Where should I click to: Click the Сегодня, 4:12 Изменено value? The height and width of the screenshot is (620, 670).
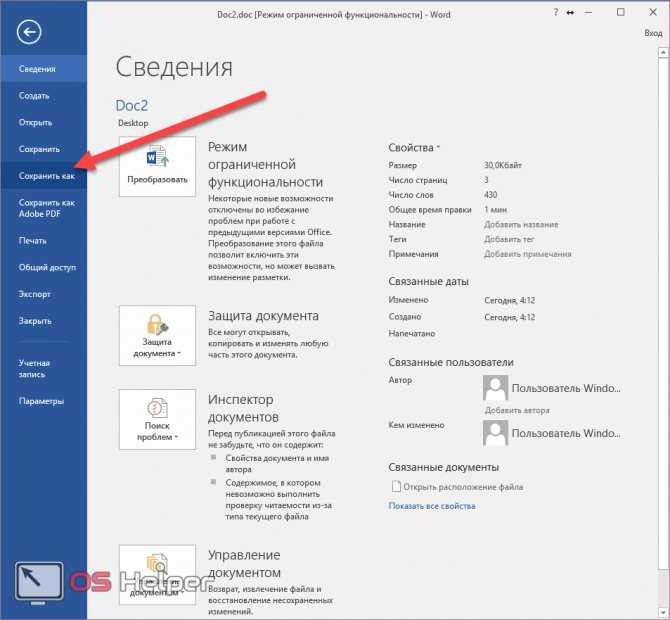click(x=509, y=300)
